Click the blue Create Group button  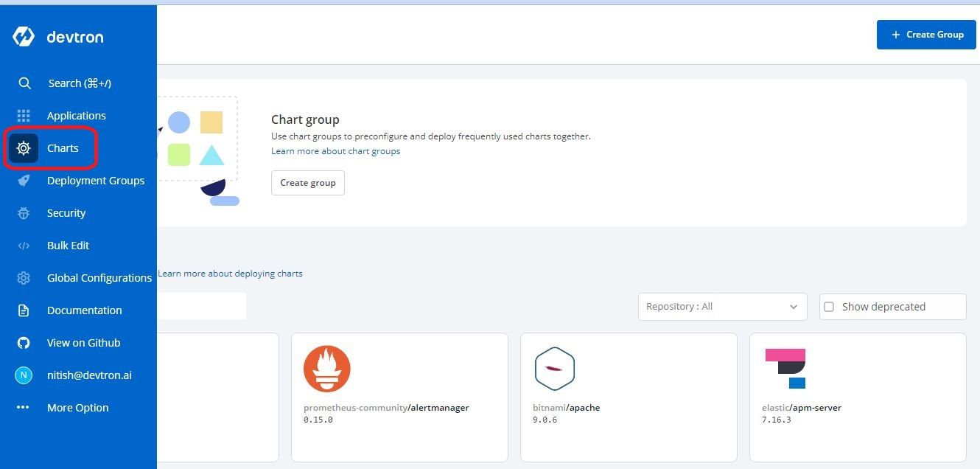pyautogui.click(x=926, y=35)
